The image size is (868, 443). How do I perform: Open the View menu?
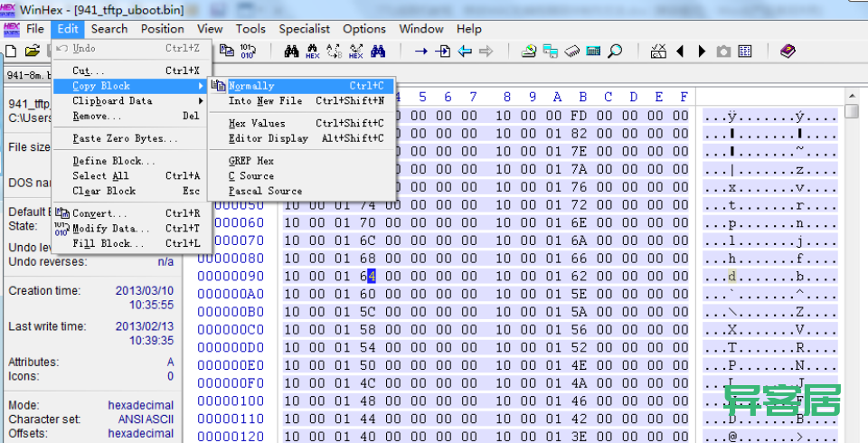click(x=210, y=29)
